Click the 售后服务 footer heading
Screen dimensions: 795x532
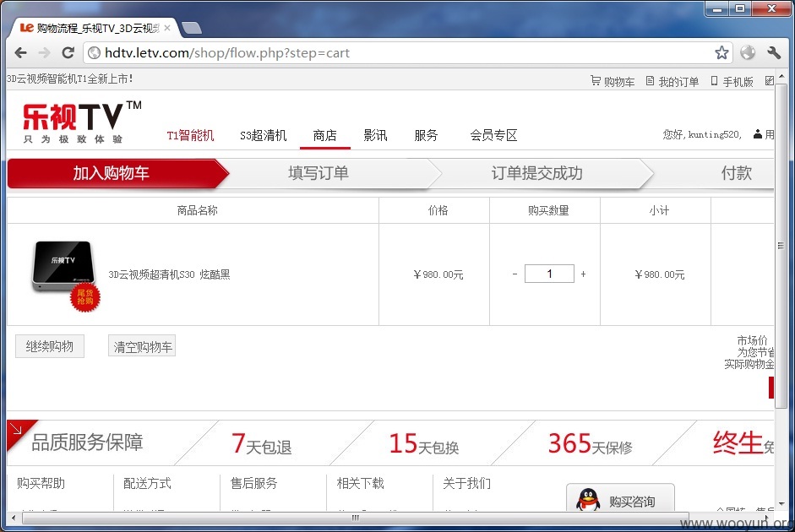254,483
